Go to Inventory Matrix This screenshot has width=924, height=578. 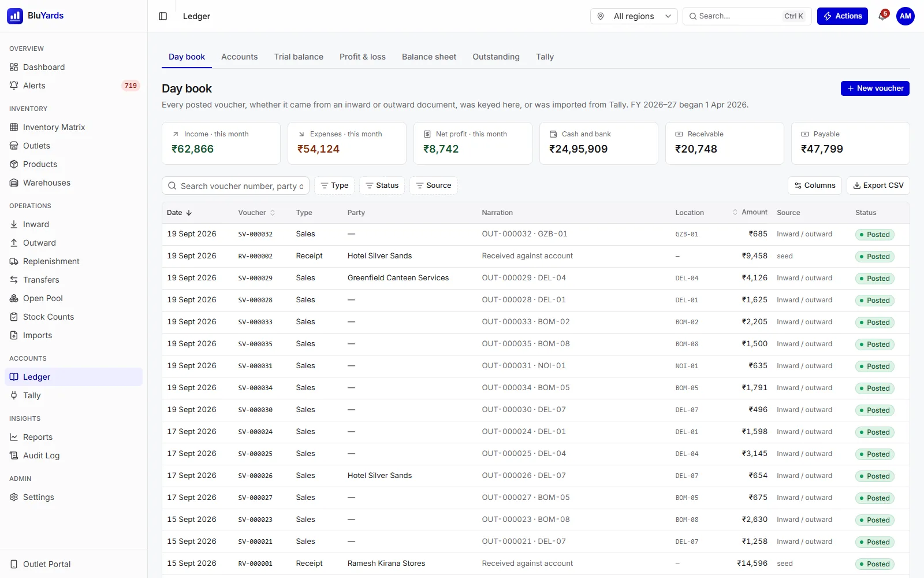(73, 127)
